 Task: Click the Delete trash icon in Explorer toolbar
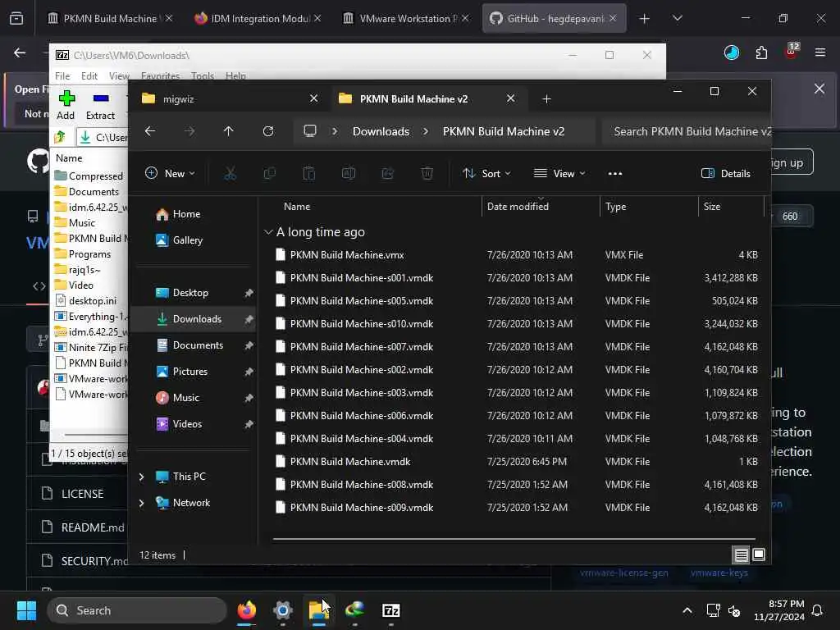click(x=427, y=174)
